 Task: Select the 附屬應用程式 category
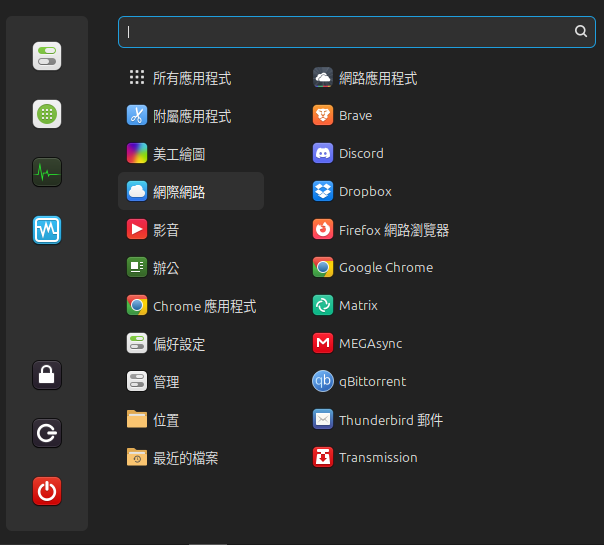[191, 116]
